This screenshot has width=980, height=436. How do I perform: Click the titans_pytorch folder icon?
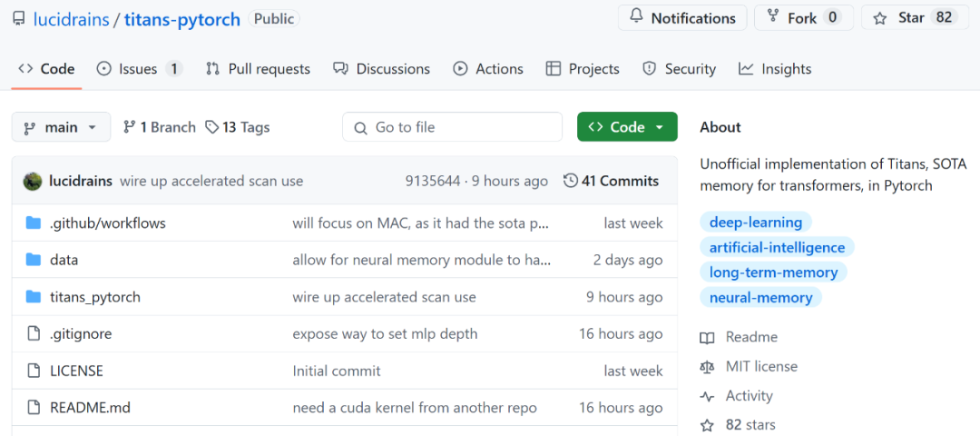(34, 297)
